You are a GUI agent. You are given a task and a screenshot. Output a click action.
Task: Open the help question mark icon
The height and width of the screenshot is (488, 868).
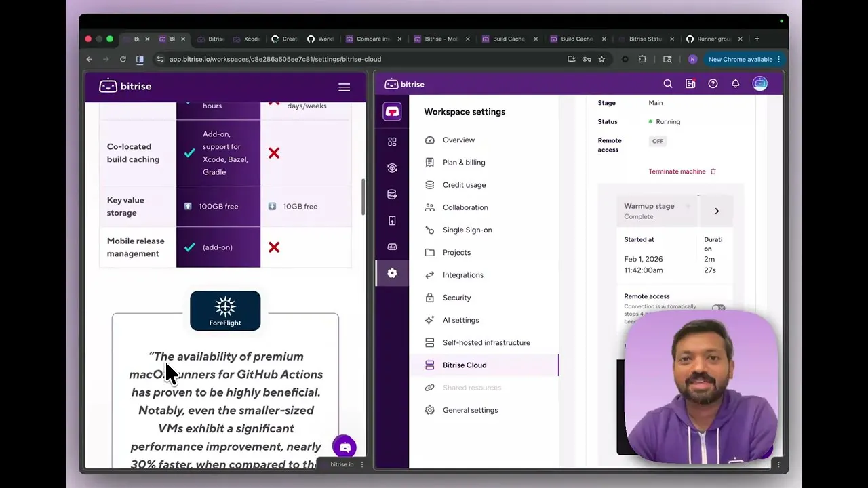coord(713,84)
